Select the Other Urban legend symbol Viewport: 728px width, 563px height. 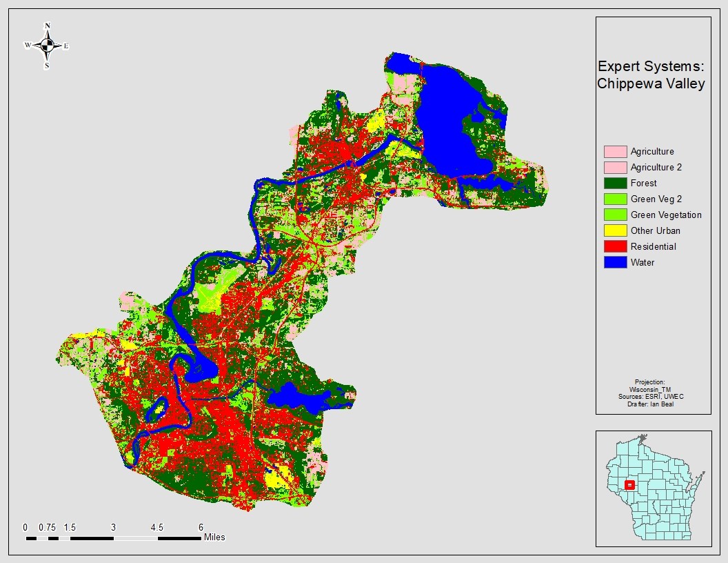(614, 230)
